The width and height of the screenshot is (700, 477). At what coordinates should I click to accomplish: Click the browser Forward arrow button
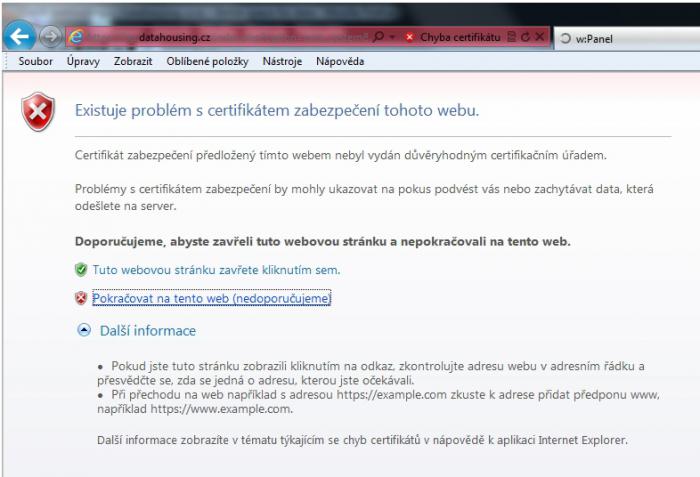[50, 37]
